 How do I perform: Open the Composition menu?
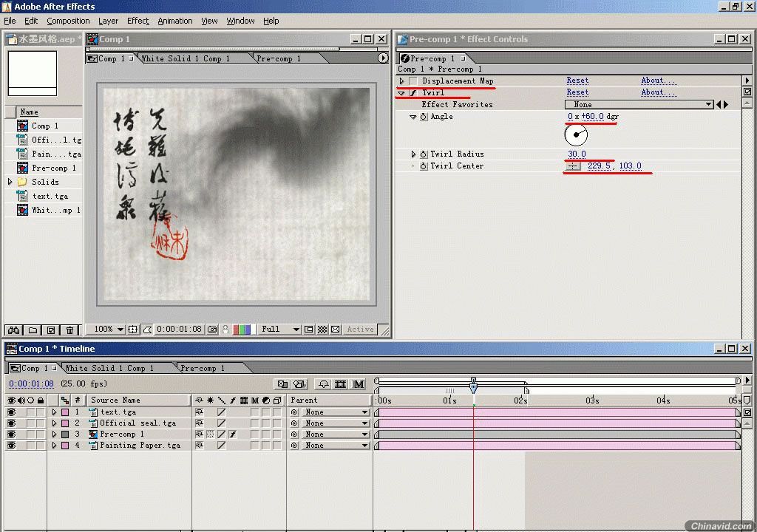68,21
